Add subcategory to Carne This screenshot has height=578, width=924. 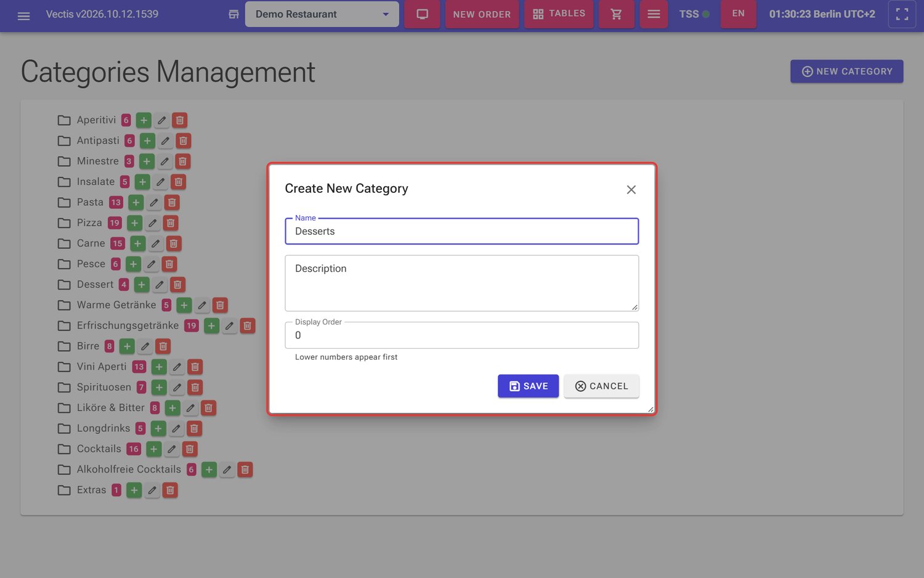click(138, 243)
